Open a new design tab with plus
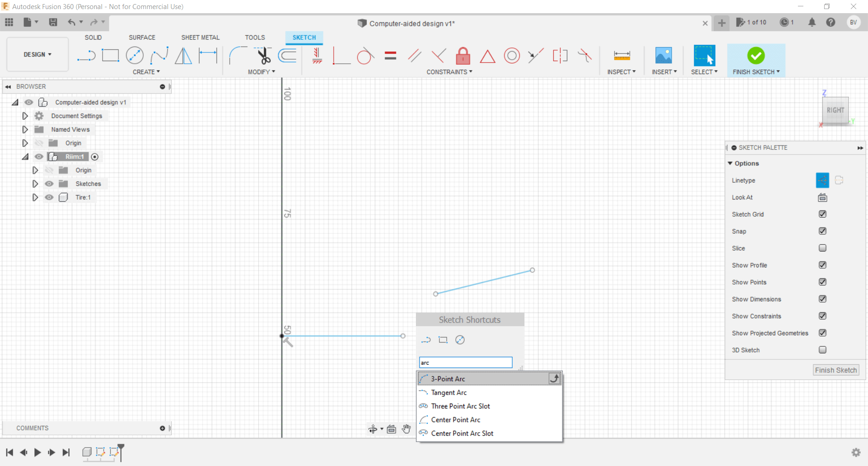 click(x=722, y=23)
